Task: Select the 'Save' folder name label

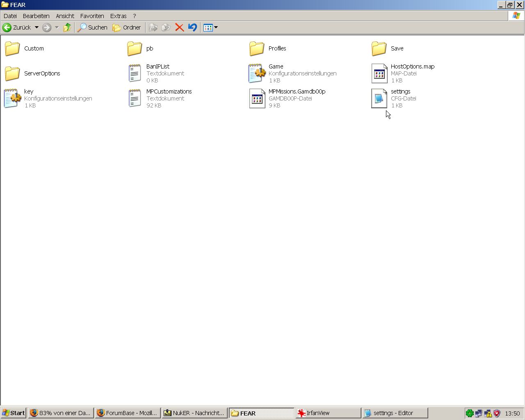Action: 397,48
